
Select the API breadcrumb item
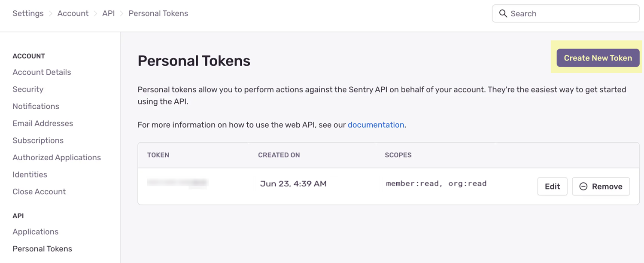[109, 14]
